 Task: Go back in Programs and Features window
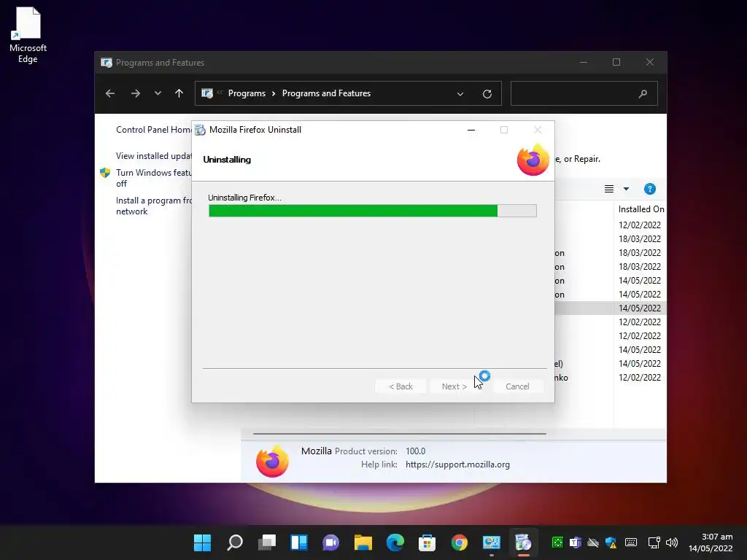click(x=110, y=93)
